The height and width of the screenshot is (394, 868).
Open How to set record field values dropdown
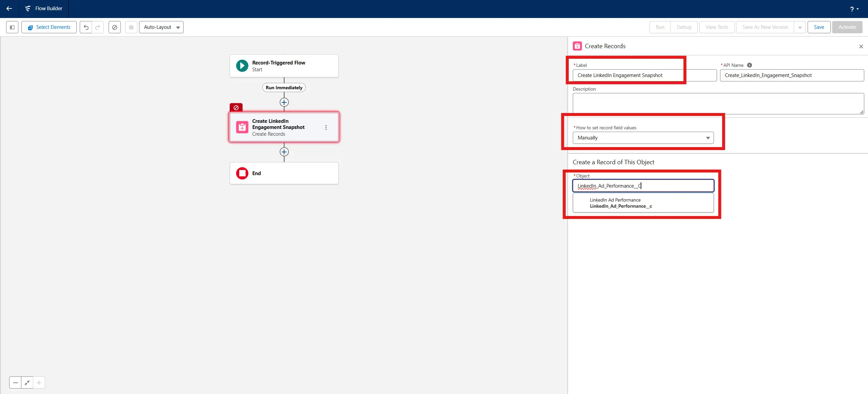[643, 138]
